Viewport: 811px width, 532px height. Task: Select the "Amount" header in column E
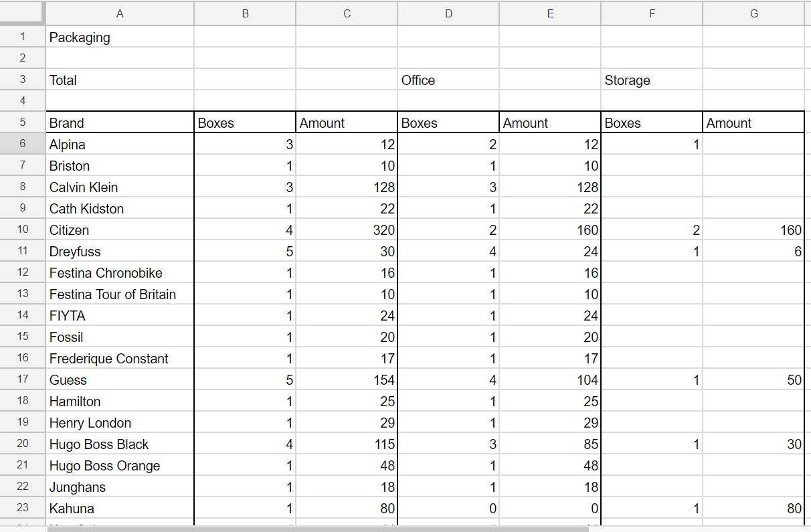pyautogui.click(x=550, y=123)
